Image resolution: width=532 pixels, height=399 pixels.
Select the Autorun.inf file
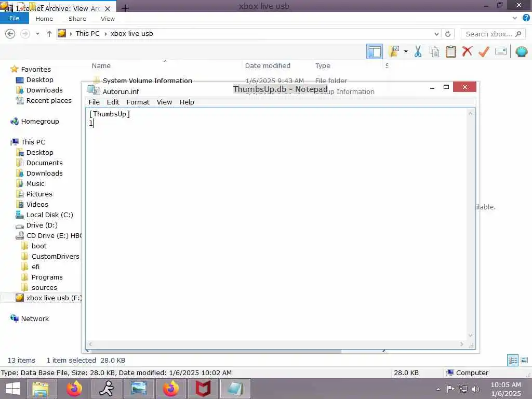[x=121, y=91]
